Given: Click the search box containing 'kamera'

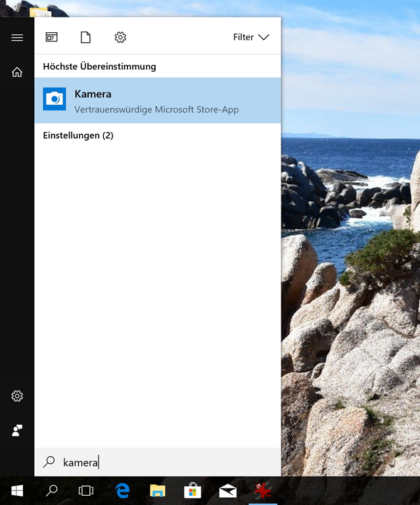Looking at the screenshot, I should 164,462.
